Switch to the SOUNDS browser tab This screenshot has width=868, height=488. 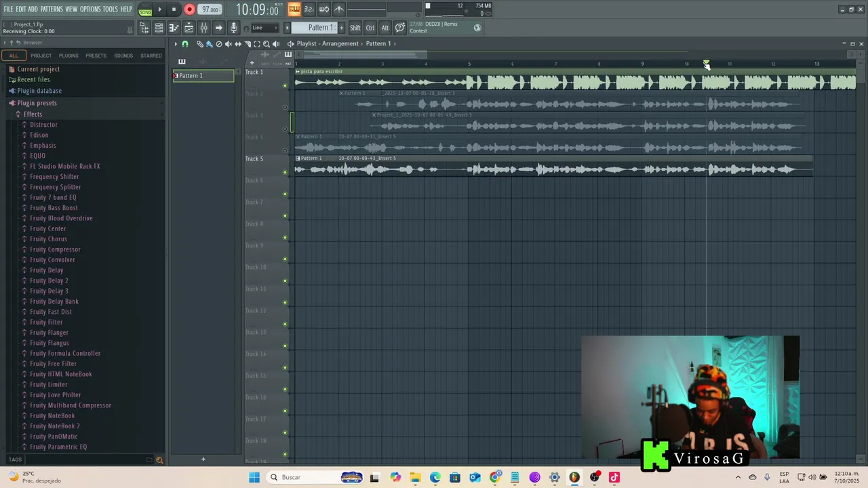(x=123, y=56)
